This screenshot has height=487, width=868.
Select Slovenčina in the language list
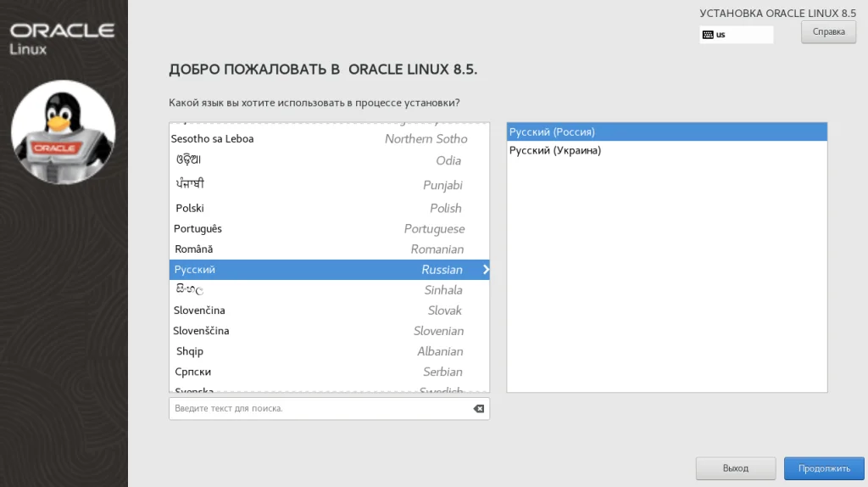[x=329, y=311]
